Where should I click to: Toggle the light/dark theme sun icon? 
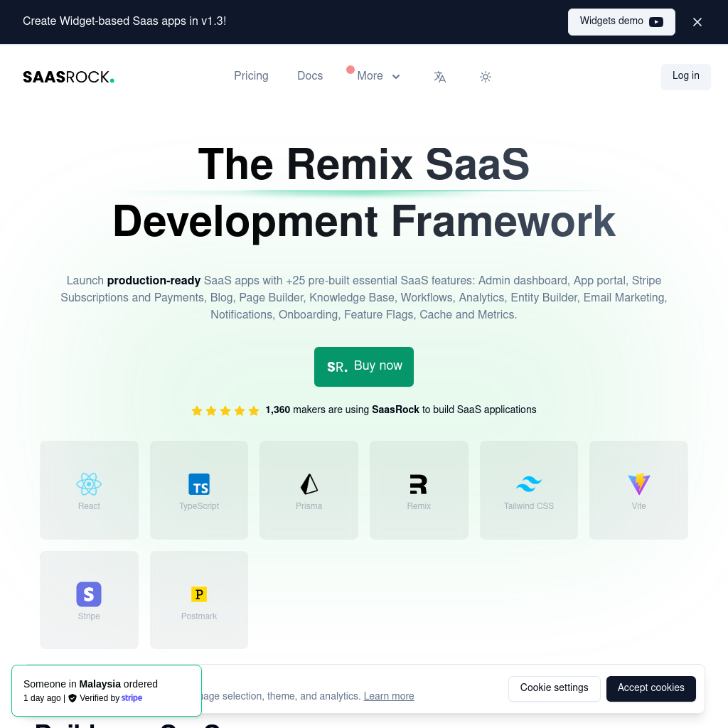485,77
